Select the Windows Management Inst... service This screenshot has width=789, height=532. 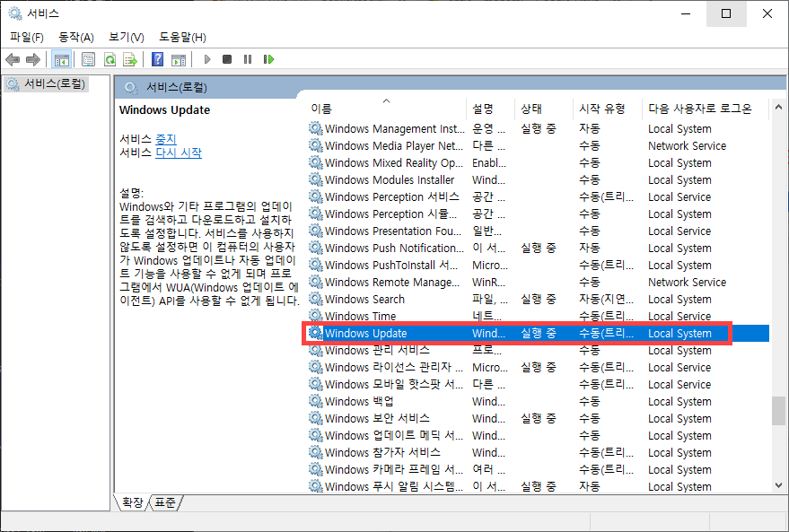tap(538, 128)
